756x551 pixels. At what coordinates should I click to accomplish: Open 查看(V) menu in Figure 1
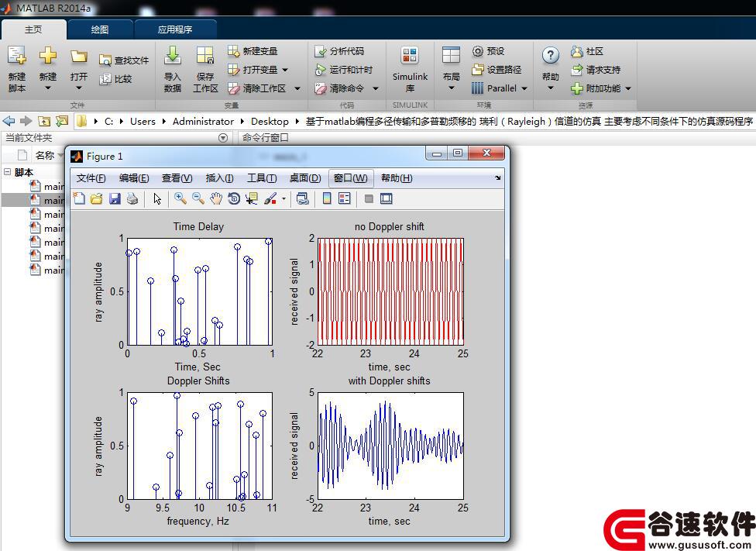coord(177,178)
